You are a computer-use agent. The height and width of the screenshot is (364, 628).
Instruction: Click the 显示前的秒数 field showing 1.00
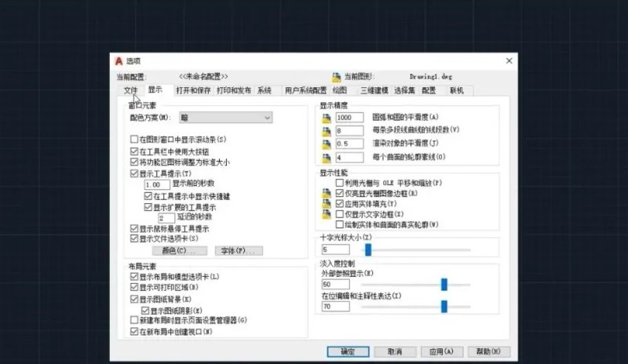click(157, 184)
